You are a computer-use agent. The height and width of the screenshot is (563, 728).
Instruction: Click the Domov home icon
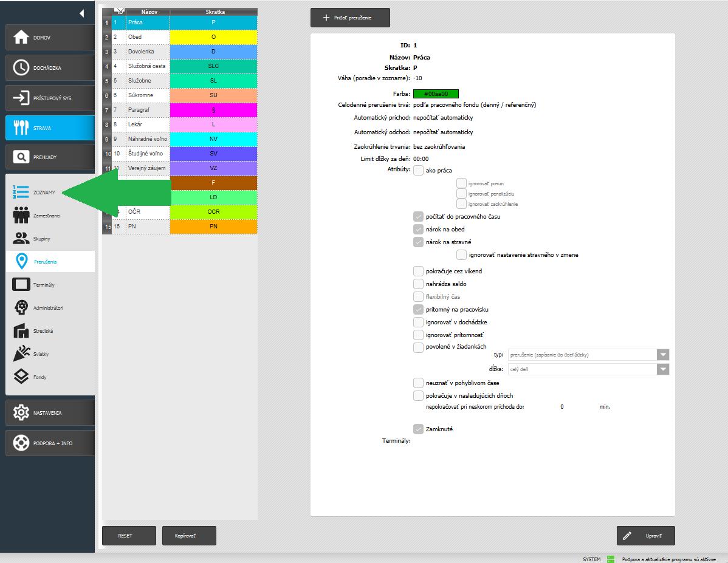click(x=21, y=38)
